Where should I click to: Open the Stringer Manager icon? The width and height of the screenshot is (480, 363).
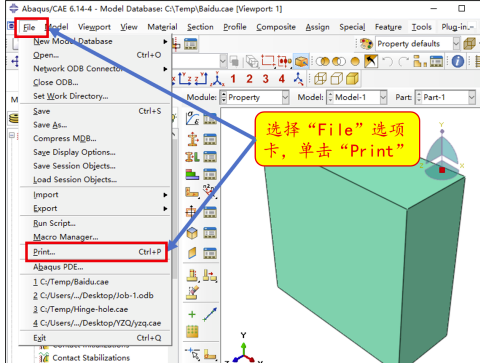(x=210, y=253)
